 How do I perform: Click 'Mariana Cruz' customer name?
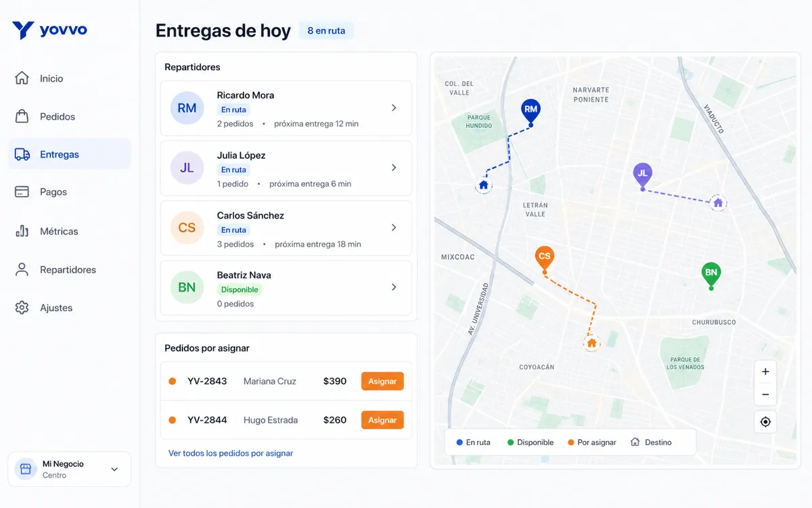coord(270,382)
